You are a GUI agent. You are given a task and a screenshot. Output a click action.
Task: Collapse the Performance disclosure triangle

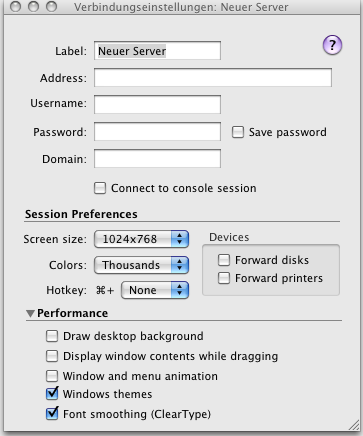coord(31,314)
